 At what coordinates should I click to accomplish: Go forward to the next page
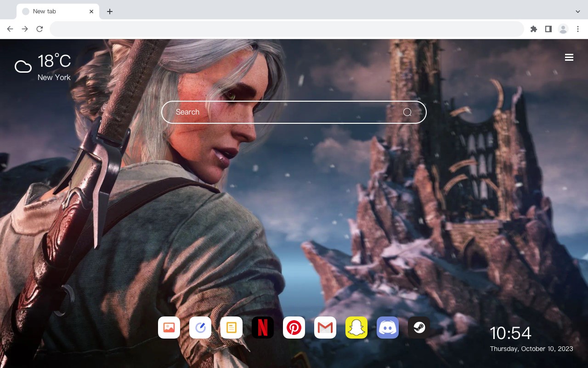click(25, 29)
